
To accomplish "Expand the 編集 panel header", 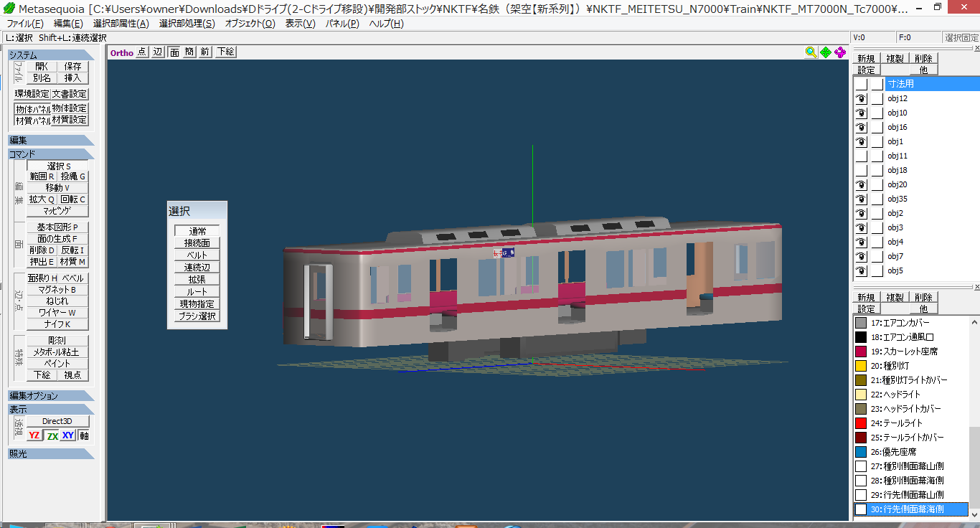I will 51,141.
